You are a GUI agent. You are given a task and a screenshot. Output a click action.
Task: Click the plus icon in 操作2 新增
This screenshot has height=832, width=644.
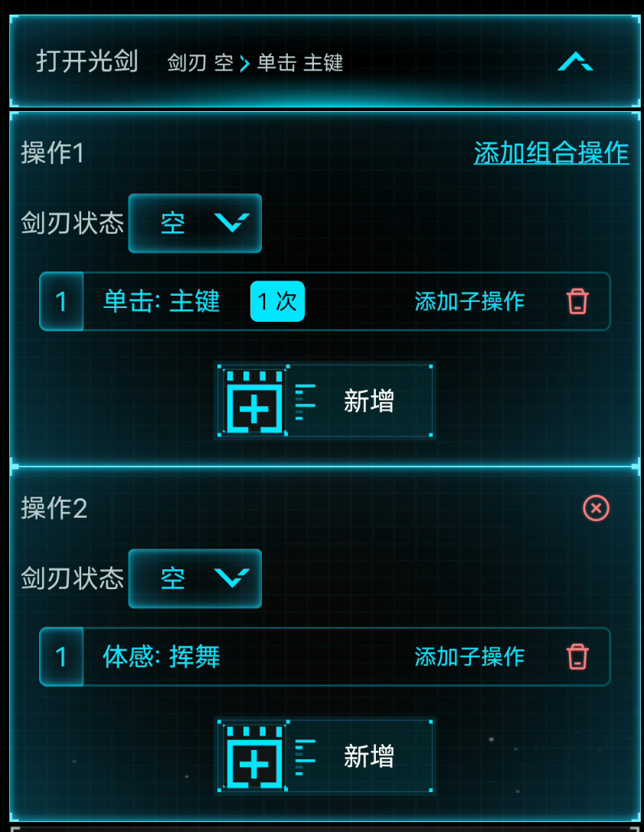pyautogui.click(x=254, y=757)
